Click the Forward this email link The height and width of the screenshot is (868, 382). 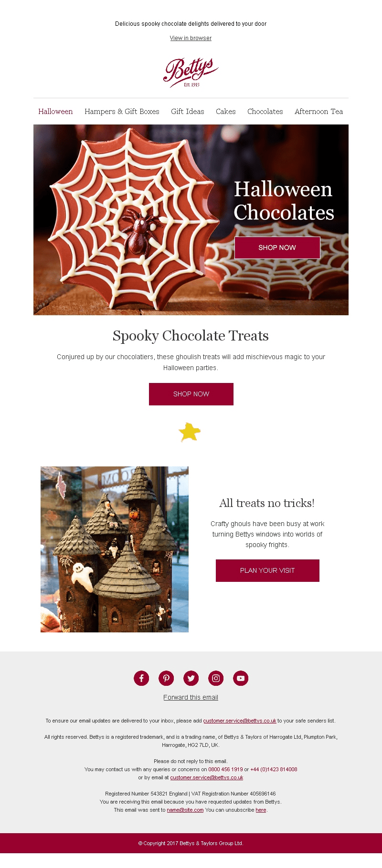[x=191, y=697]
